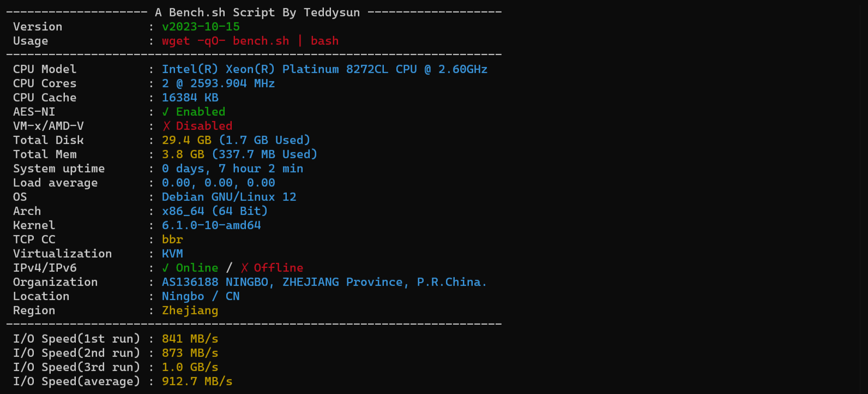
Task: Click the 'Usage' label
Action: [31, 41]
